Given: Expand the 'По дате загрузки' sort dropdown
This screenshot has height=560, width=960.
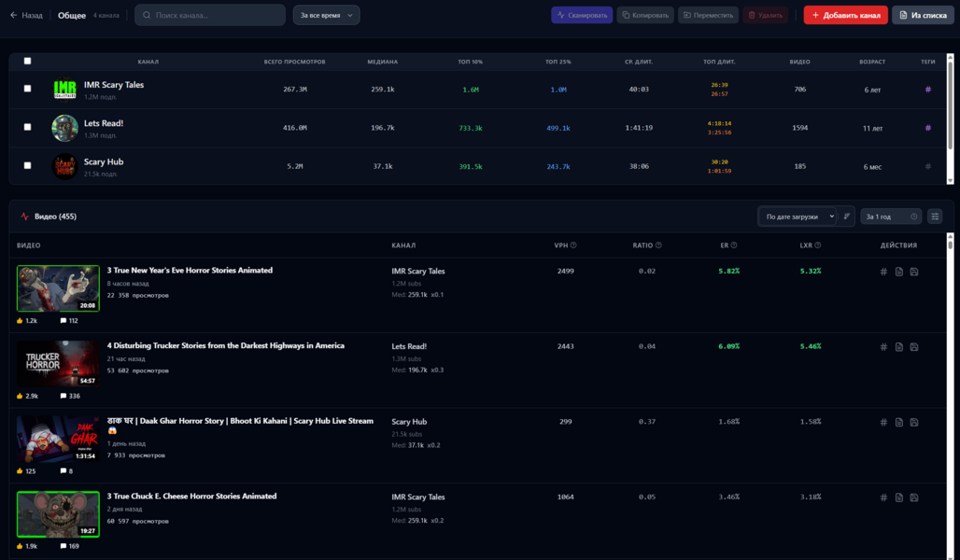Looking at the screenshot, I should pyautogui.click(x=797, y=217).
